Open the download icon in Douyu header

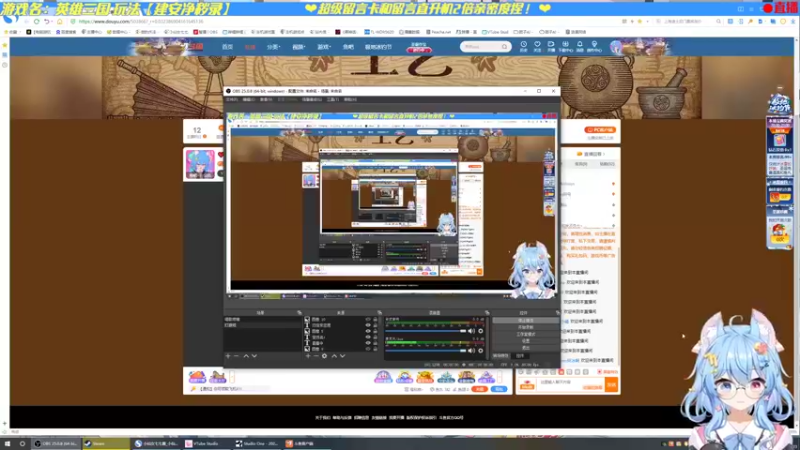pyautogui.click(x=565, y=46)
